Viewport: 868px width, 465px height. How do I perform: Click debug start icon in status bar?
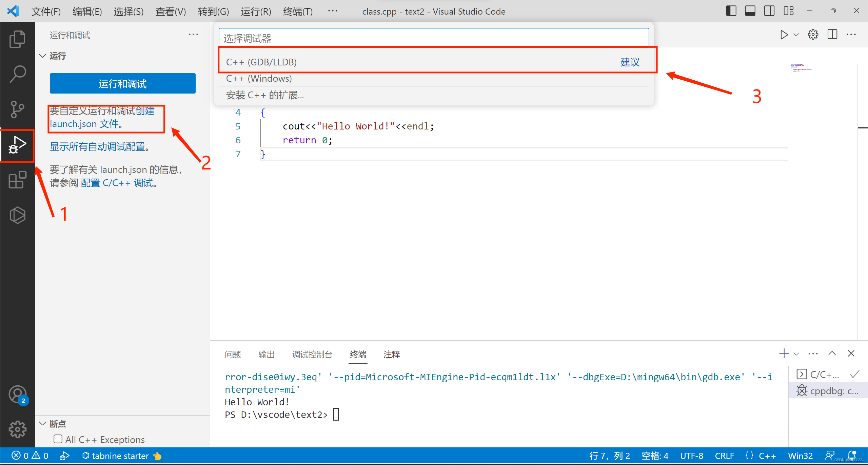tap(64, 456)
